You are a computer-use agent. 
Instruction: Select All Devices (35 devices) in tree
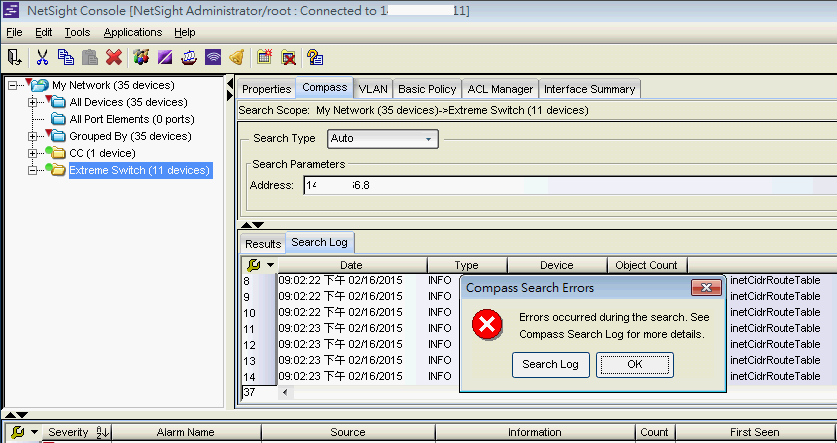pyautogui.click(x=128, y=102)
